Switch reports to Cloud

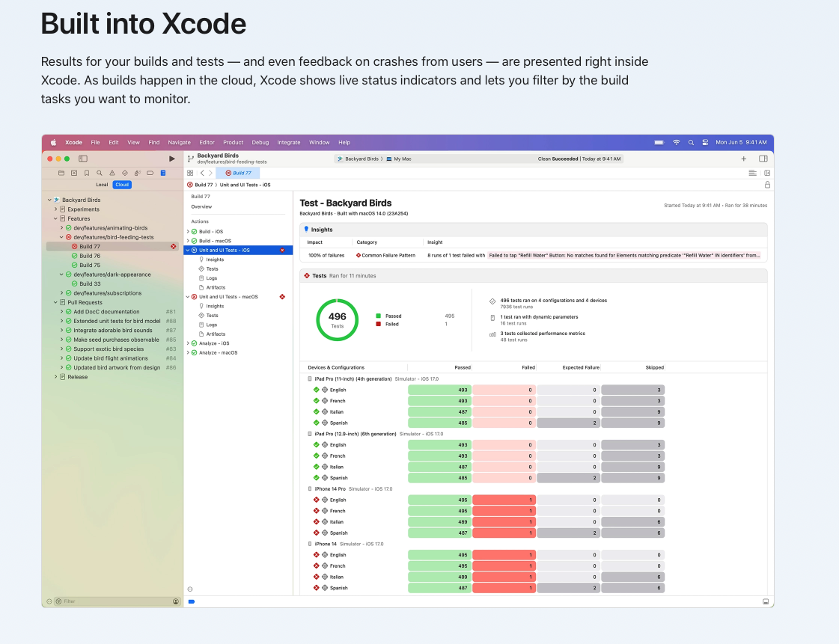point(122,185)
